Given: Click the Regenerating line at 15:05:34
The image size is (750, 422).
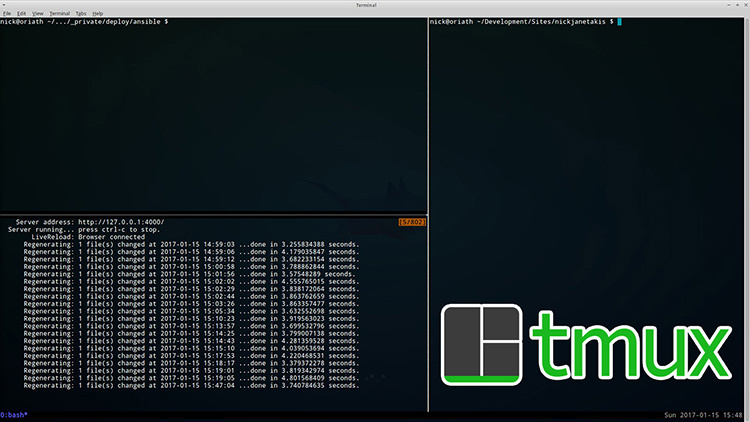Looking at the screenshot, I should pyautogui.click(x=191, y=311).
